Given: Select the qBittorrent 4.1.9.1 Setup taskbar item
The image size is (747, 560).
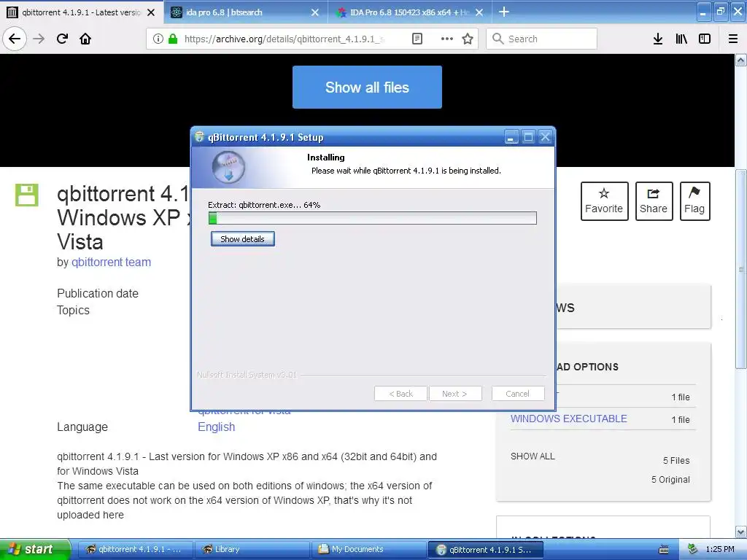Looking at the screenshot, I should click(486, 549).
